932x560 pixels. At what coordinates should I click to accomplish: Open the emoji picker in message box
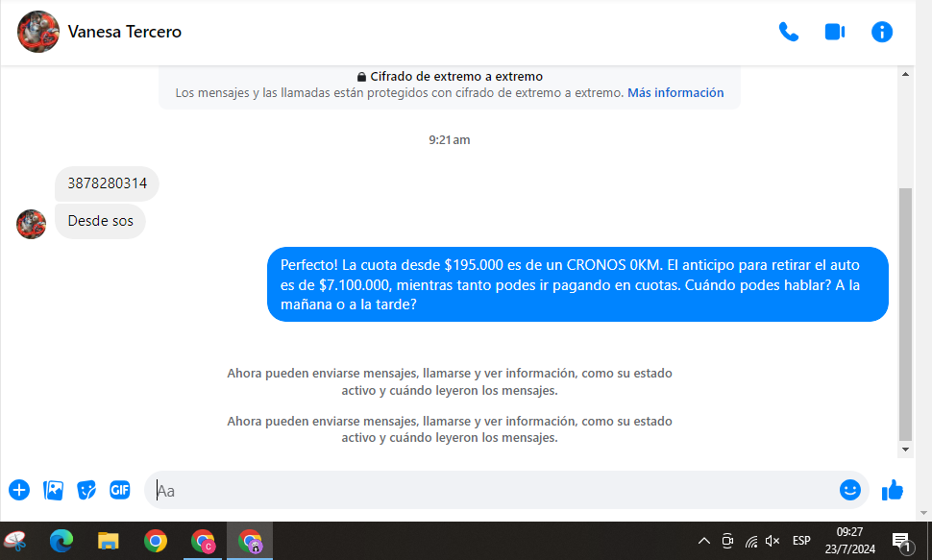pyautogui.click(x=849, y=490)
